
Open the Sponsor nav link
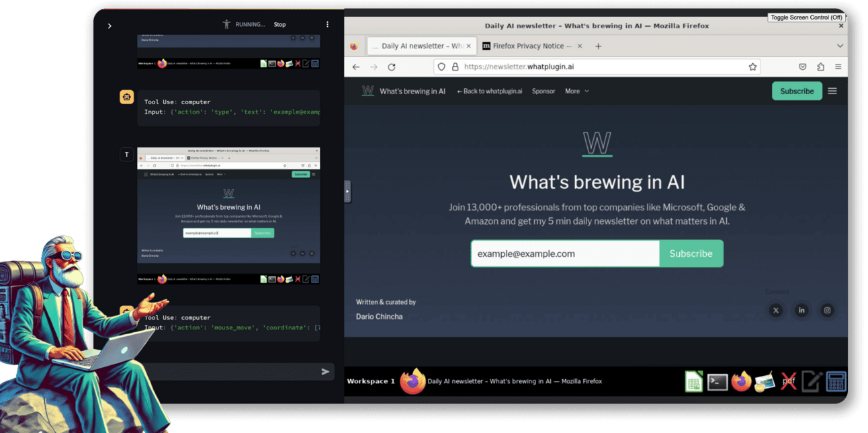pos(544,91)
